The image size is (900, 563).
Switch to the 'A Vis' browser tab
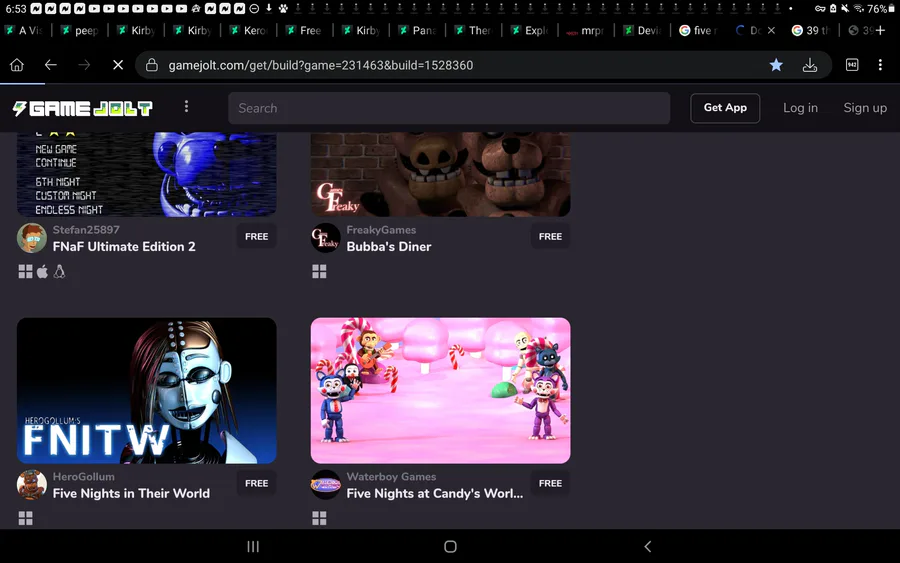tap(24, 30)
